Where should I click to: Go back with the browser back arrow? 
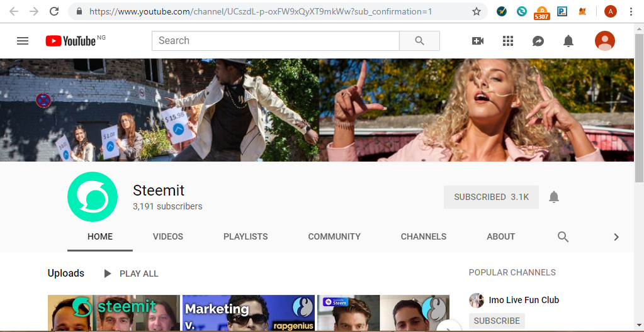[14, 11]
